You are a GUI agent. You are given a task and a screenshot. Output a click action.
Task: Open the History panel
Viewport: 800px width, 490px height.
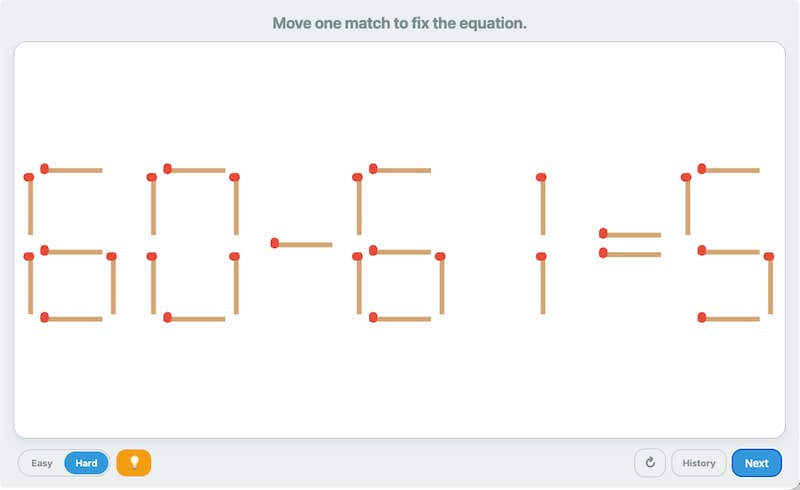[x=699, y=463]
